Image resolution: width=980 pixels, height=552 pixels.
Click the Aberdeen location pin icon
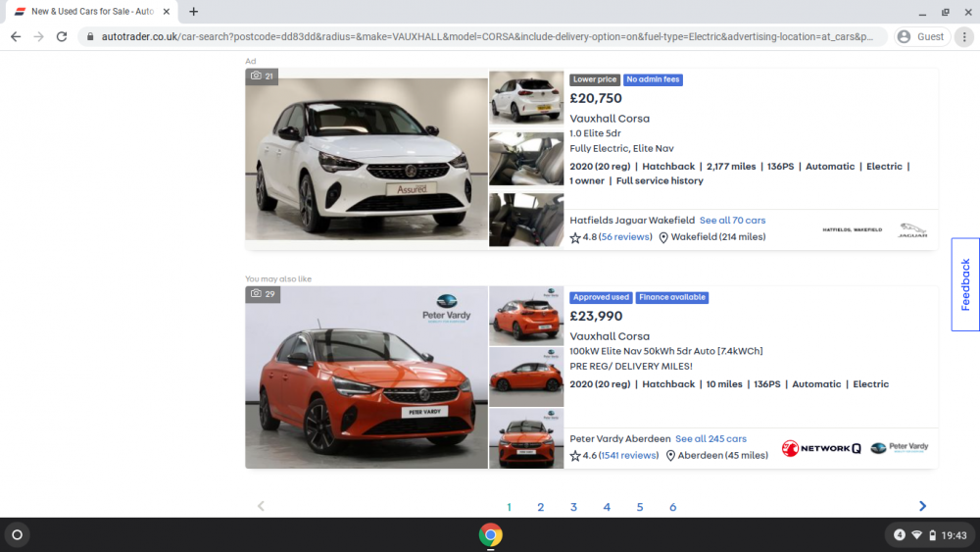(670, 456)
